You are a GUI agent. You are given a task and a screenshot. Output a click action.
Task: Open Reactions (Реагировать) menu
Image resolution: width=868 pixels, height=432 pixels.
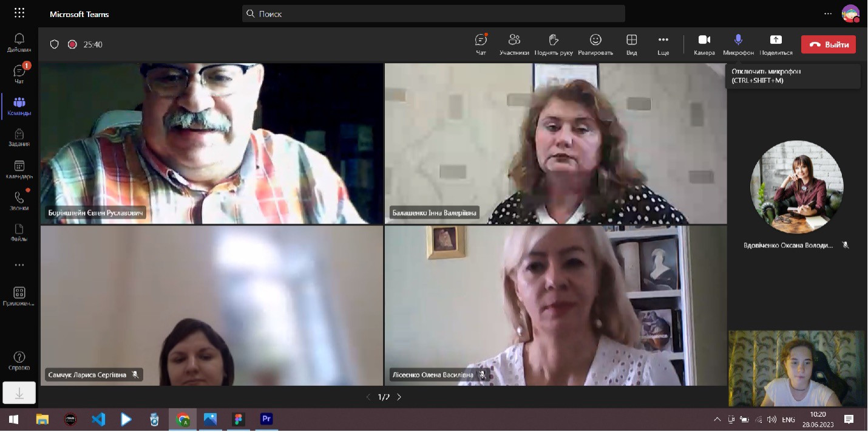pos(595,44)
